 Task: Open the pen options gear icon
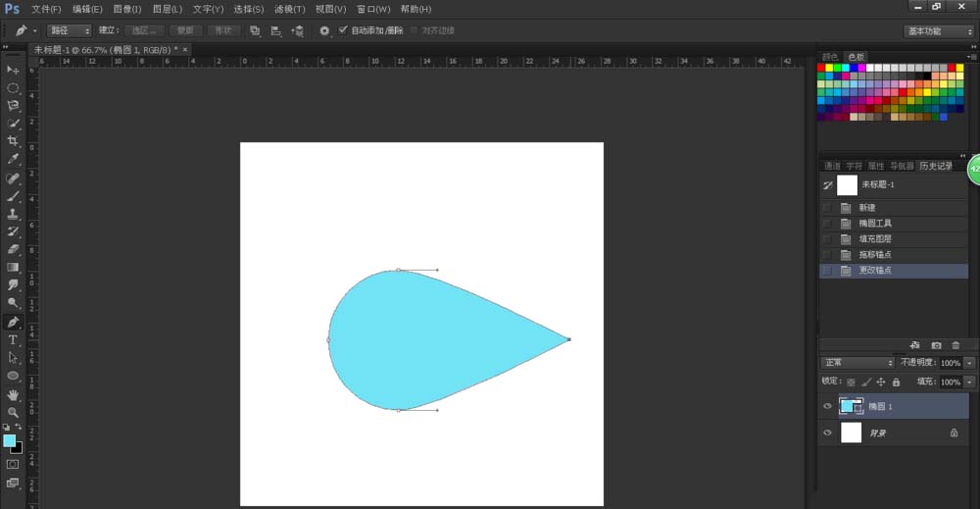tap(324, 30)
